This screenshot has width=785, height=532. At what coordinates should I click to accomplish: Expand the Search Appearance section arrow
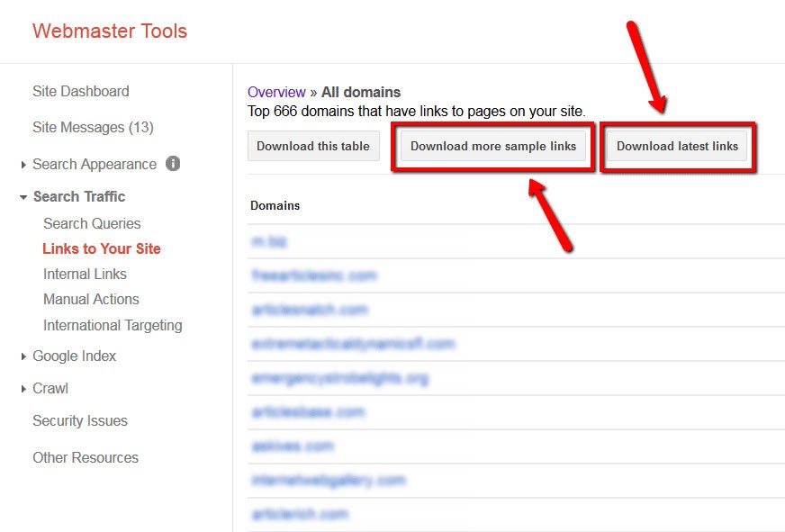(x=23, y=165)
